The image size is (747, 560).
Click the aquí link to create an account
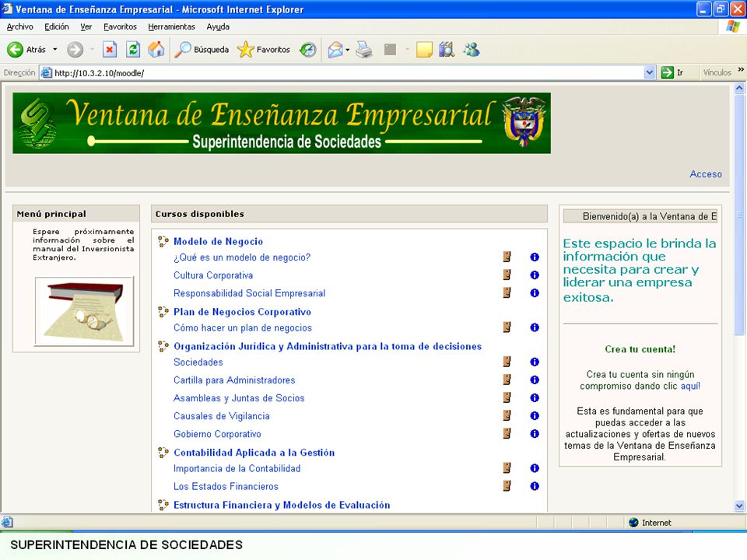[690, 387]
